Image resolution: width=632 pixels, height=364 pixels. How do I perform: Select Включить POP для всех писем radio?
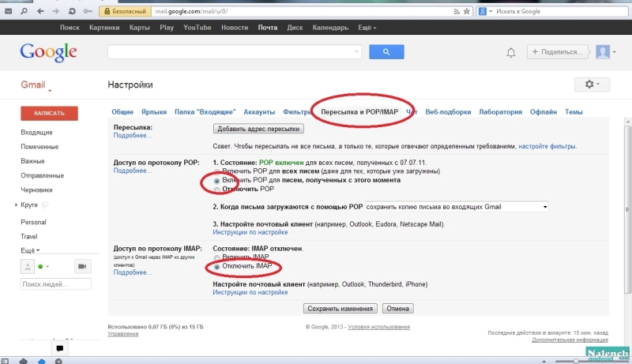tap(216, 171)
